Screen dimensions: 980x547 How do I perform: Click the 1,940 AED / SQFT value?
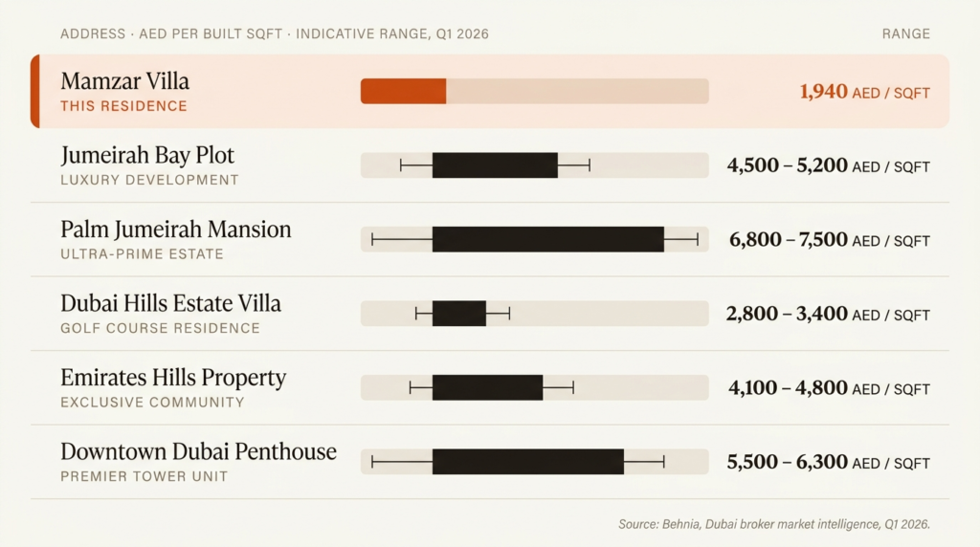click(864, 92)
